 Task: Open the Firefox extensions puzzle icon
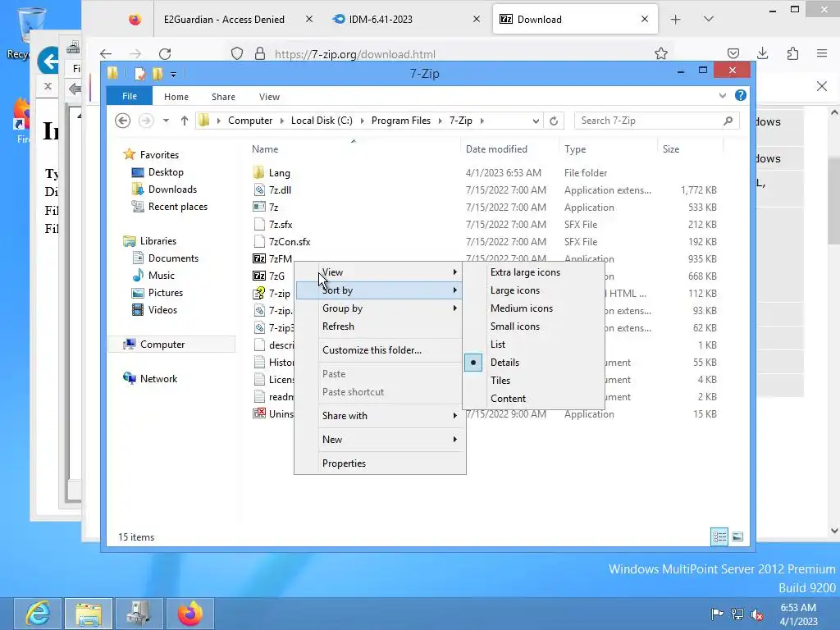point(793,53)
